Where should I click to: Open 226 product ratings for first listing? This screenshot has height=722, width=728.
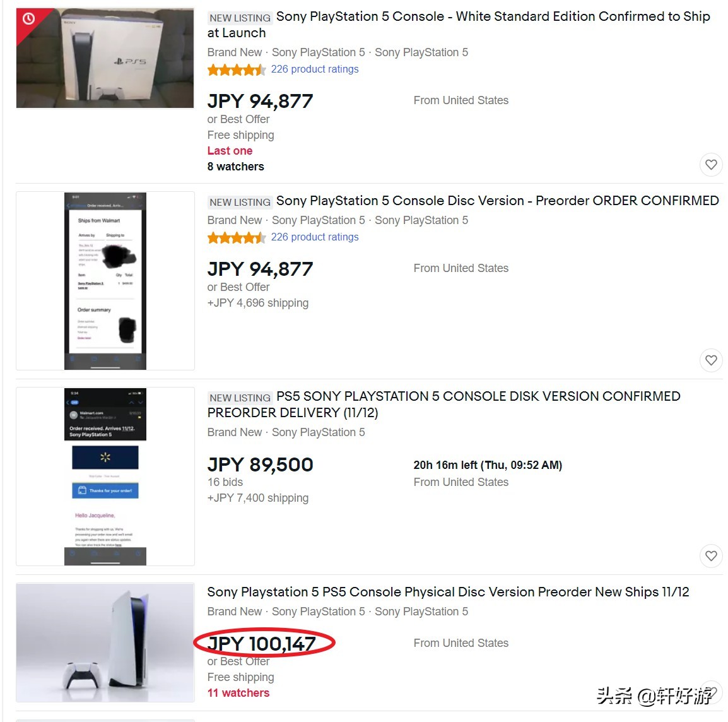click(x=314, y=69)
